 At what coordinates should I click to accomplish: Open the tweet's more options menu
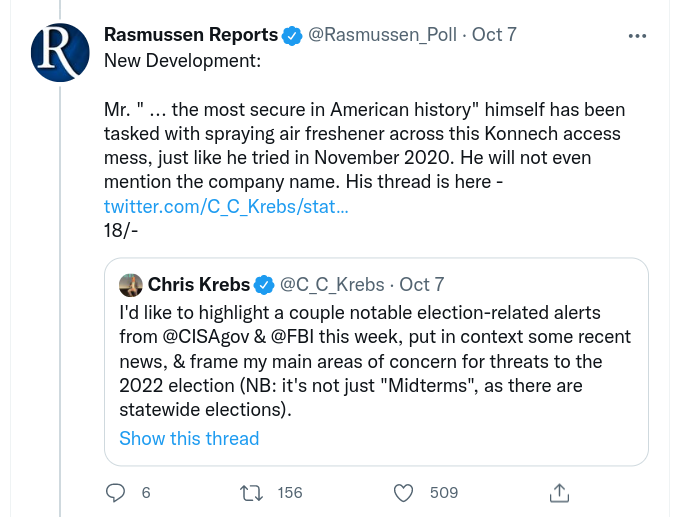tap(637, 35)
